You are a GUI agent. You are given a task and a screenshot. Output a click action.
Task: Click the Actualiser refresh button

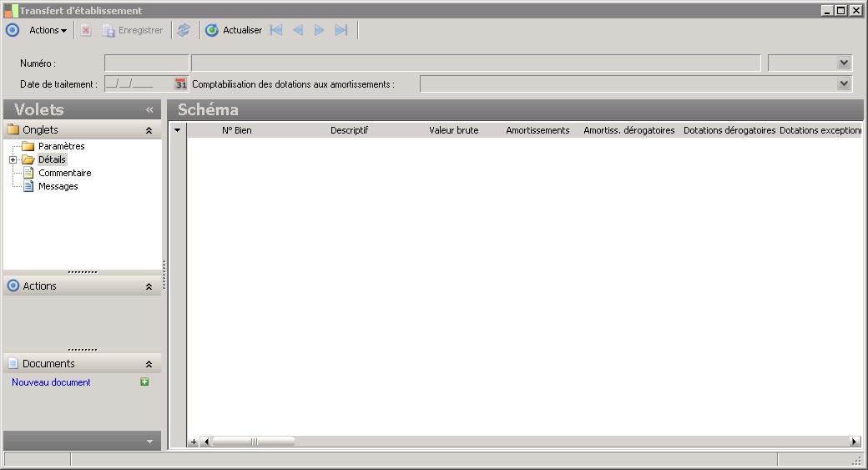click(234, 30)
